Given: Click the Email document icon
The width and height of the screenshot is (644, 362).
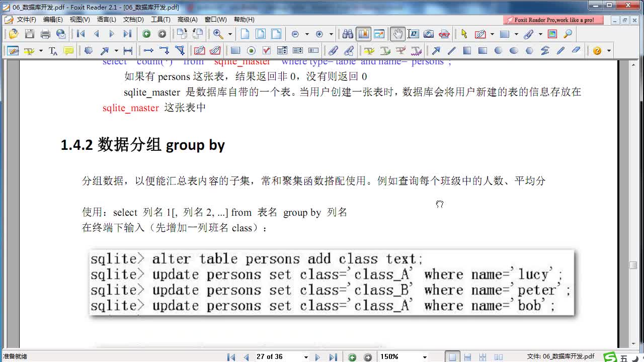Looking at the screenshot, I should 61,34.
